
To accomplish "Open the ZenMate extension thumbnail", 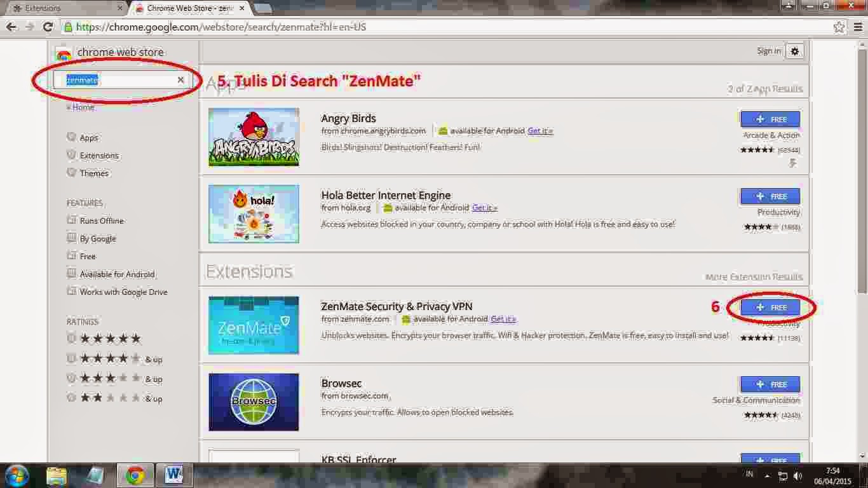I will point(254,325).
